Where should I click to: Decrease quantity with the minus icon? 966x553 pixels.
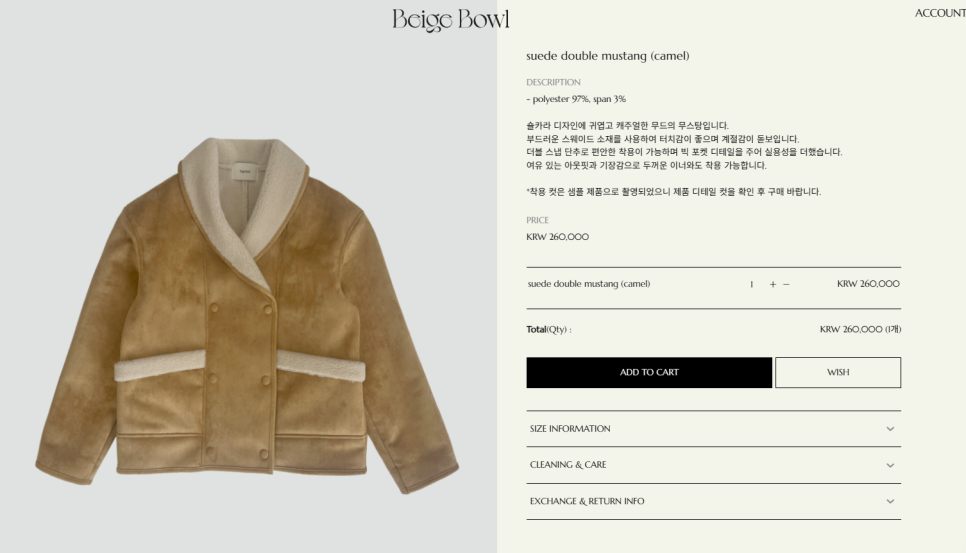[786, 285]
